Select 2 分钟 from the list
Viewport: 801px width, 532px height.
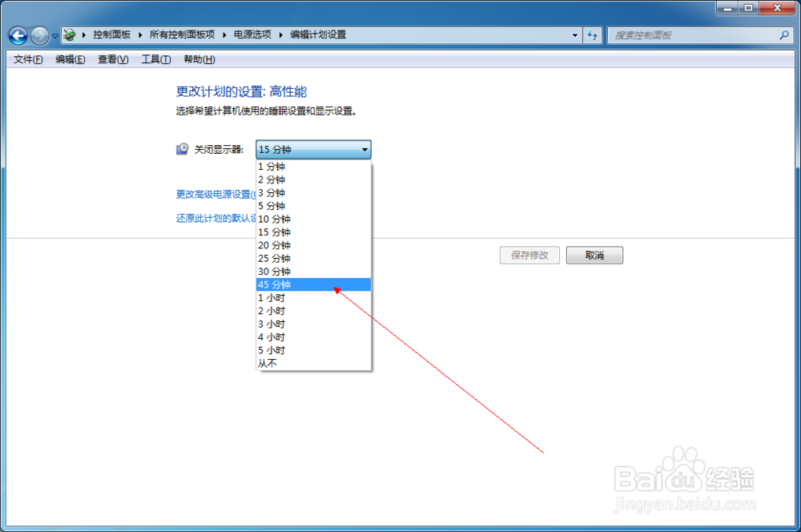pyautogui.click(x=313, y=180)
